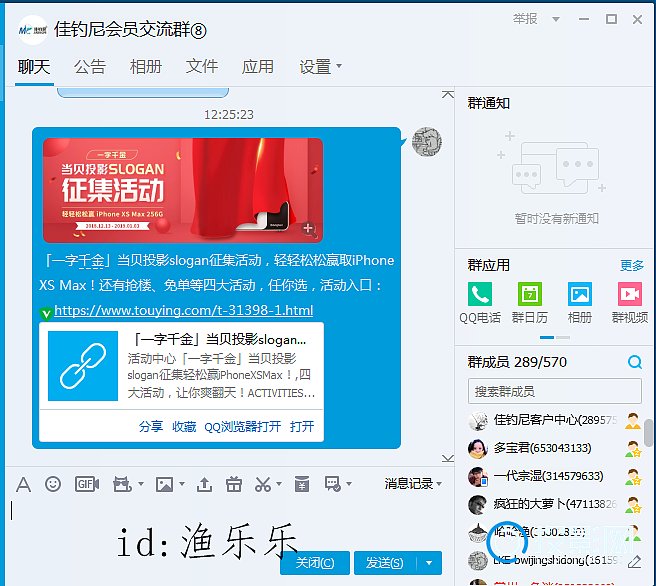
Task: Click the 搜索群成员 search input field
Action: point(555,391)
